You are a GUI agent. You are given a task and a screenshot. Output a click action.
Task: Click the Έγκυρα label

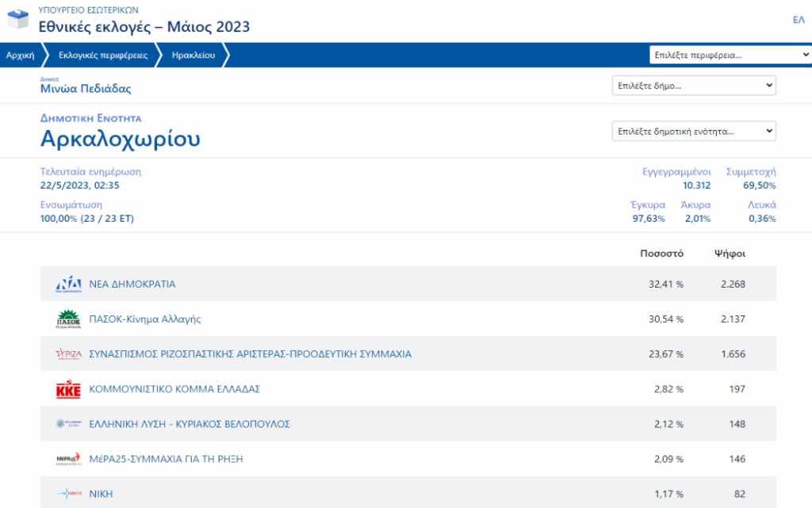tap(648, 204)
